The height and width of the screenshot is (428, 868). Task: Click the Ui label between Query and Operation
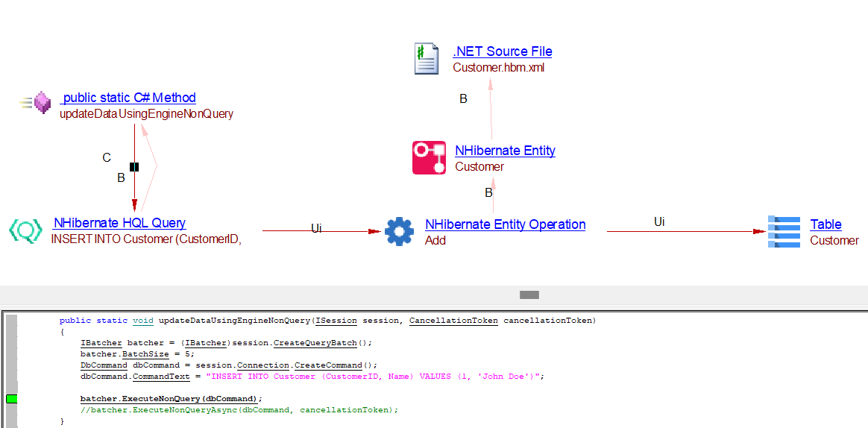tap(316, 228)
